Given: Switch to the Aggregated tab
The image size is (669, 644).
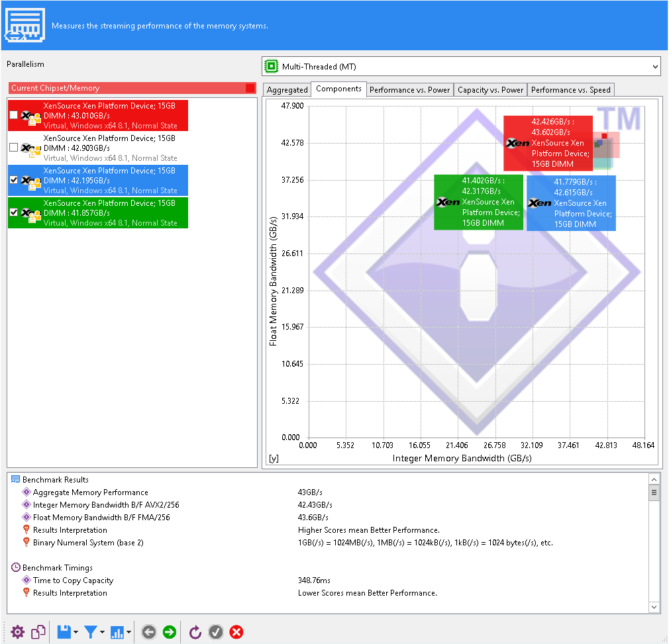Looking at the screenshot, I should (x=287, y=89).
